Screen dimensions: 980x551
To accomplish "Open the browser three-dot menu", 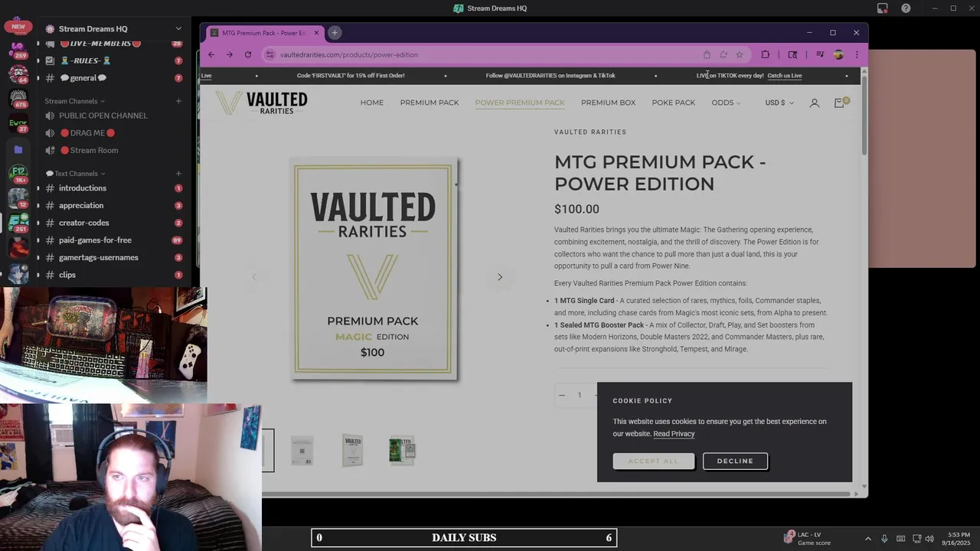I will [x=857, y=54].
